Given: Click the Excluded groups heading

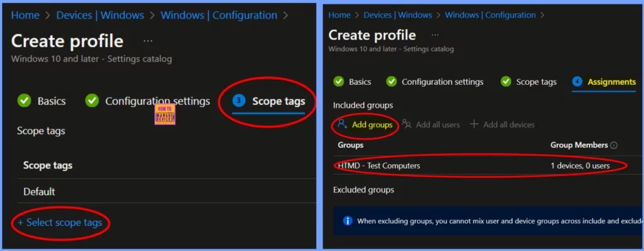Looking at the screenshot, I should (364, 190).
